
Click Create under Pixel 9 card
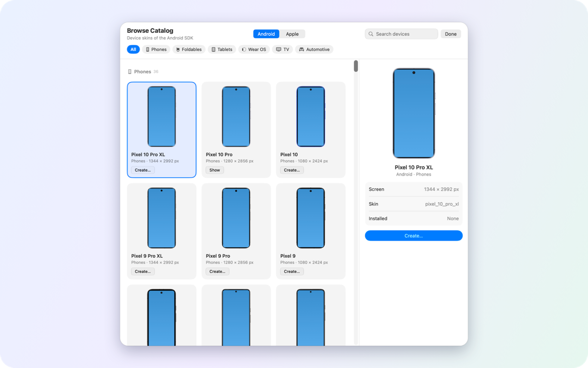(x=292, y=271)
